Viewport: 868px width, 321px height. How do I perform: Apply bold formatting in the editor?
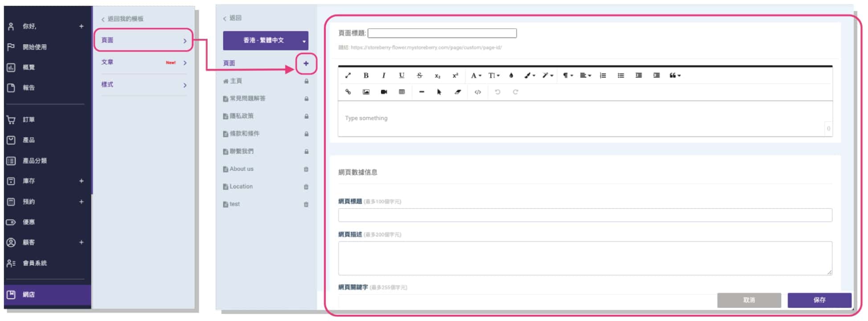366,75
